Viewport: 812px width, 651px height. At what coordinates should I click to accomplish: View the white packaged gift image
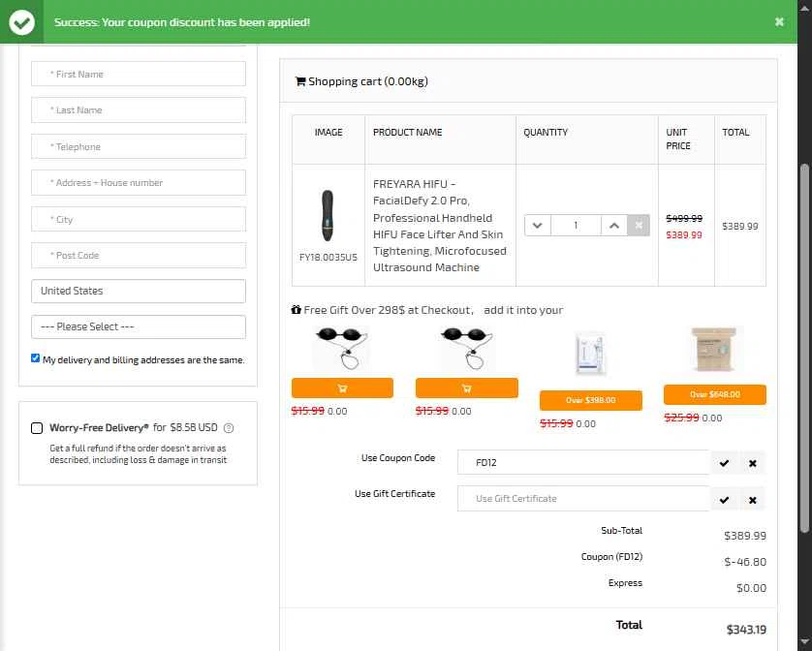pos(591,354)
